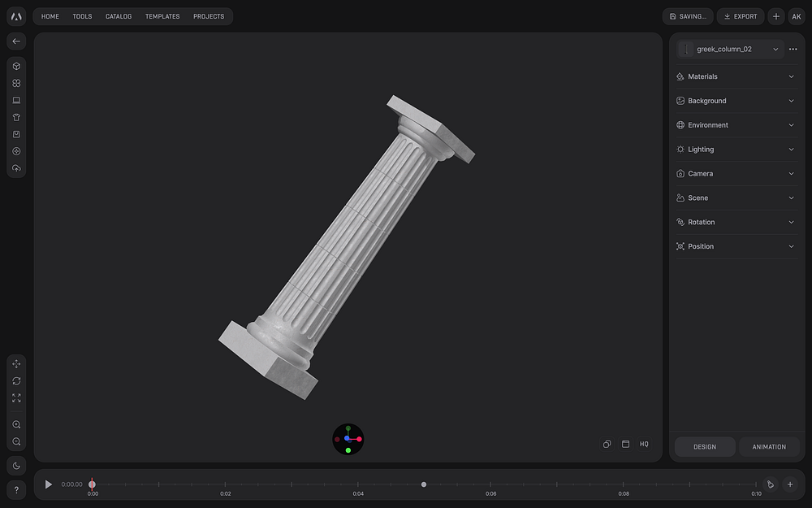Click the red X-axis dot on the gizmo

(360, 439)
